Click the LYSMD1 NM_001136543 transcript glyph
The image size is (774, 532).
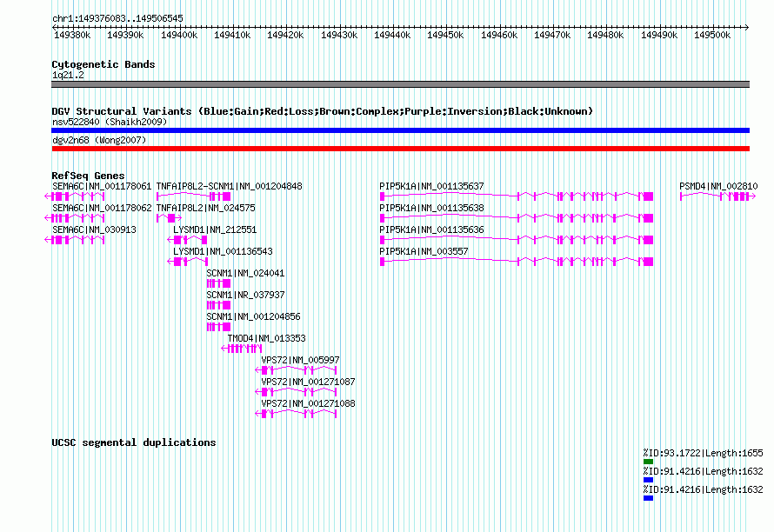pyautogui.click(x=187, y=262)
